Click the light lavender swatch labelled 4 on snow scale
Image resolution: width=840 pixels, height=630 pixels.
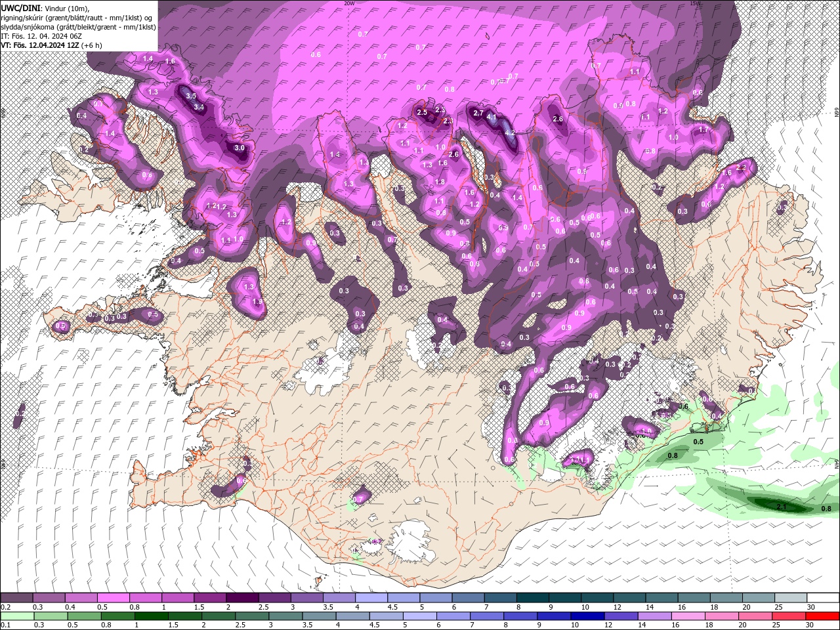371,598
